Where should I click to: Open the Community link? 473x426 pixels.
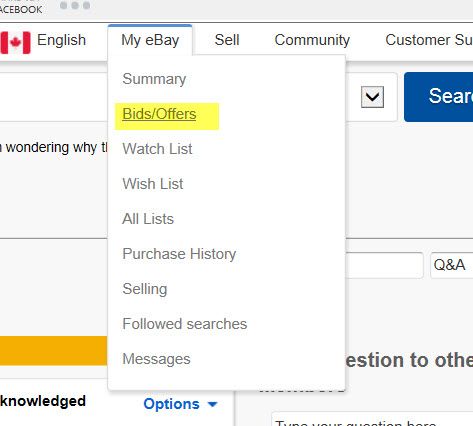pyautogui.click(x=312, y=40)
